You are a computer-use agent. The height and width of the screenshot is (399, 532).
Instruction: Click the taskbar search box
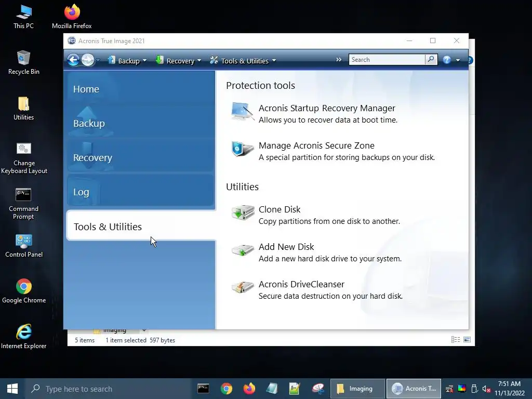(109, 389)
